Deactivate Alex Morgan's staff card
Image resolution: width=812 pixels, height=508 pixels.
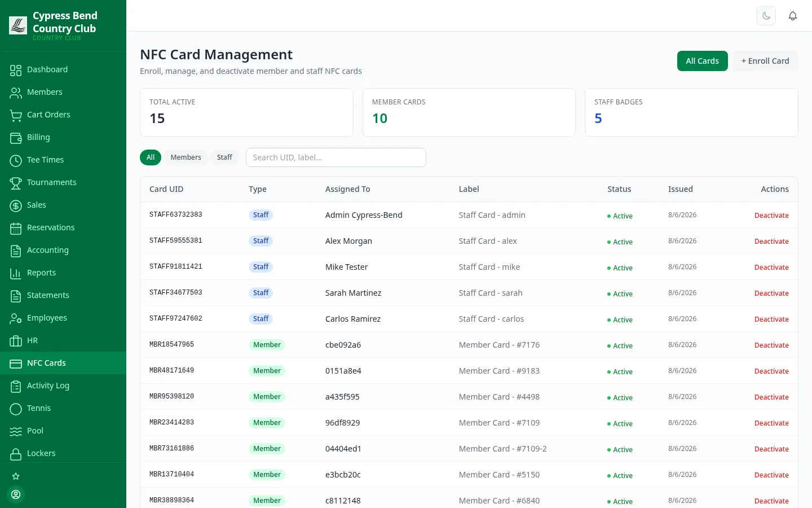tap(771, 242)
